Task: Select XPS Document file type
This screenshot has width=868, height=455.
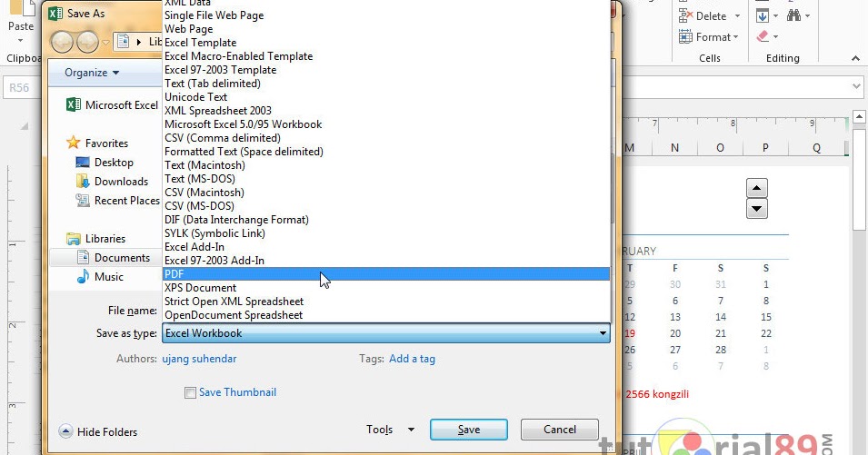Action: [x=386, y=288]
